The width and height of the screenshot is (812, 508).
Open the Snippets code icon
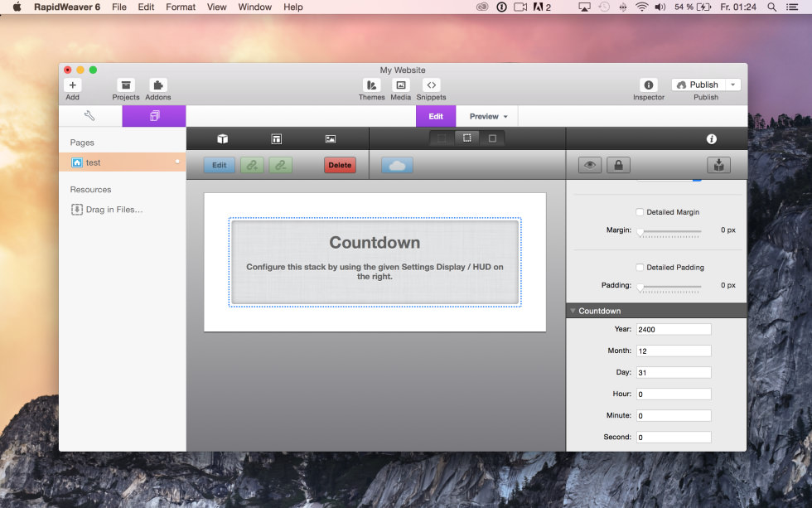pos(431,85)
